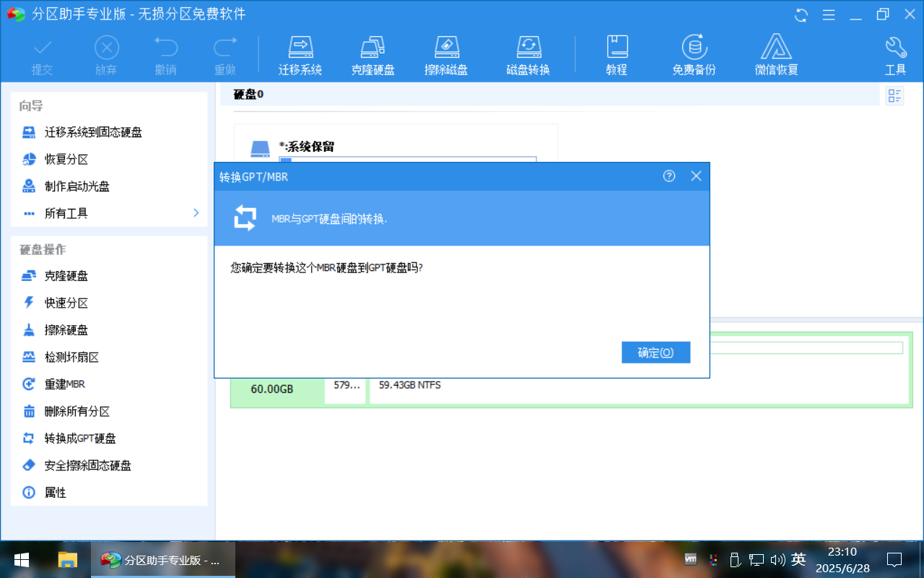Image resolution: width=924 pixels, height=578 pixels.
Task: Click the VMware tools tray icon
Action: [x=691, y=559]
